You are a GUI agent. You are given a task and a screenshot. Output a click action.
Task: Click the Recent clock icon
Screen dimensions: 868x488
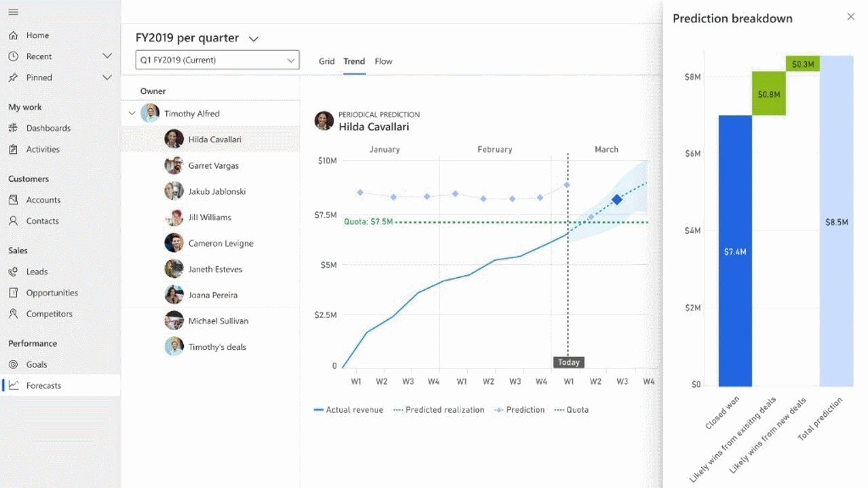(x=13, y=56)
